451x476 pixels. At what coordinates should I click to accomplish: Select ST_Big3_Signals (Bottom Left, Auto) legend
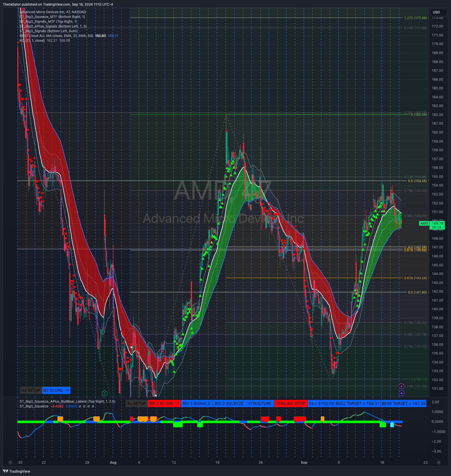pyautogui.click(x=48, y=31)
